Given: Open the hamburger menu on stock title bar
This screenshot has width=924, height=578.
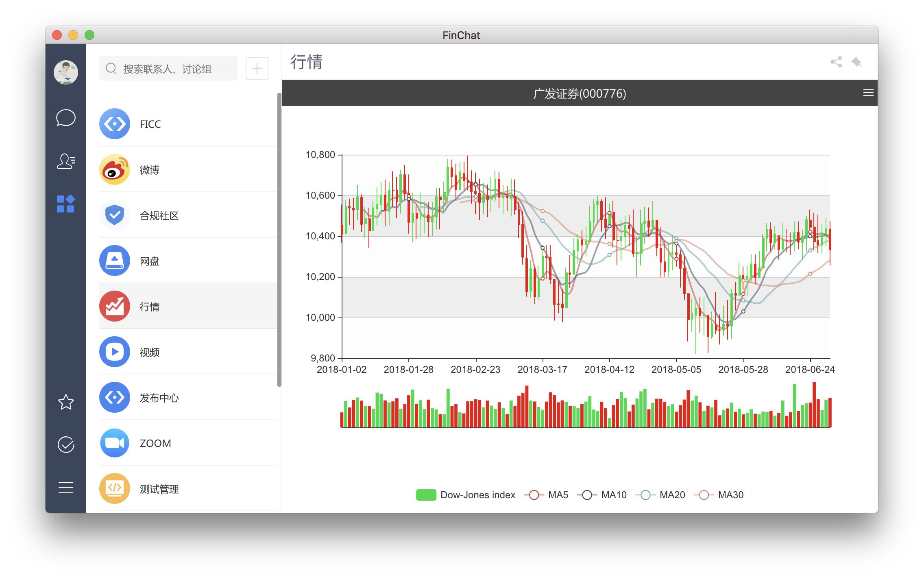Looking at the screenshot, I should 868,93.
